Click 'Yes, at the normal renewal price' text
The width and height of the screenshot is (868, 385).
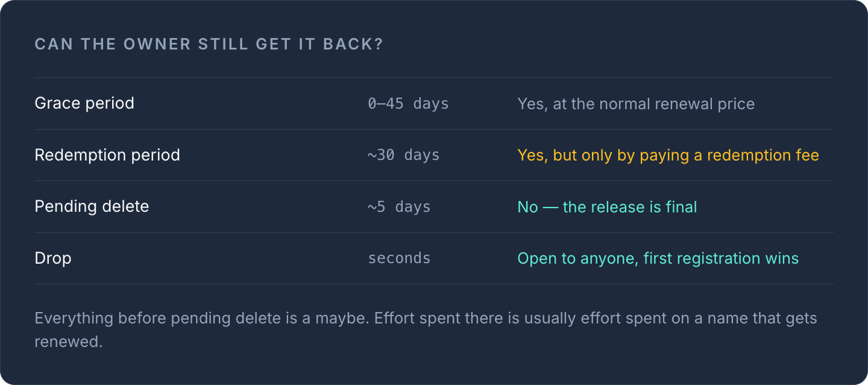pyautogui.click(x=636, y=104)
